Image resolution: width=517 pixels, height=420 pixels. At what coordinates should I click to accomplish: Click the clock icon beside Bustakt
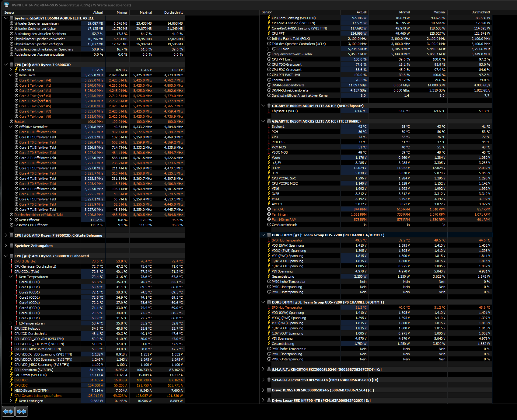click(12, 122)
